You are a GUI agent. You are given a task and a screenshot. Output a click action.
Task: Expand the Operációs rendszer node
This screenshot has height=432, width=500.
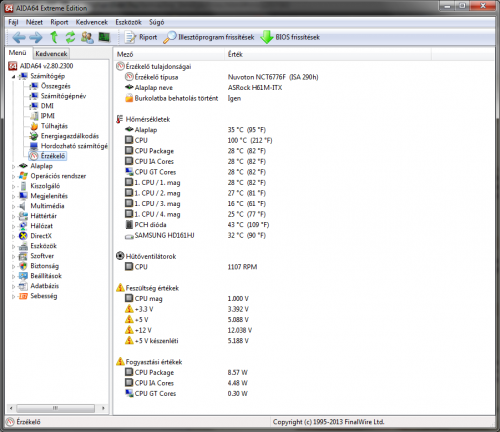(x=13, y=176)
